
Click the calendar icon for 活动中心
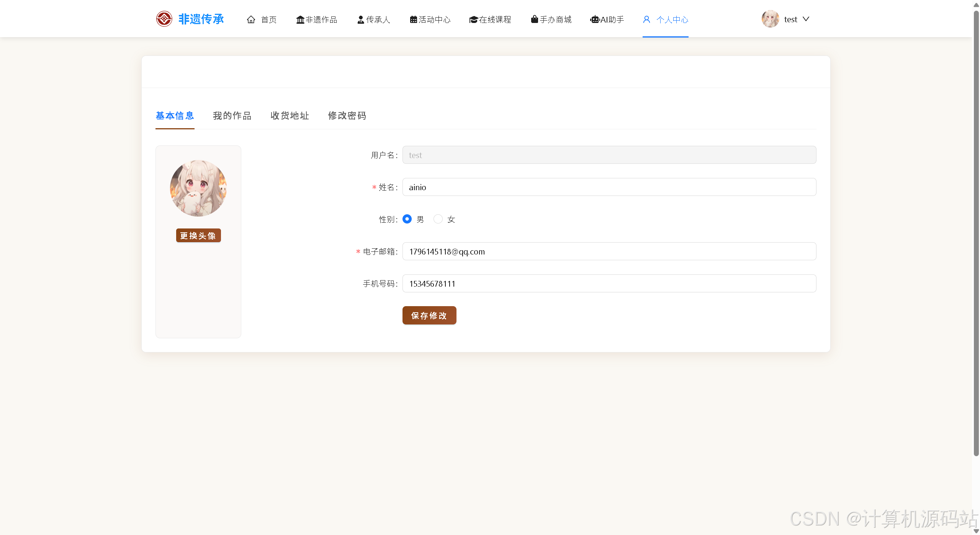(413, 20)
